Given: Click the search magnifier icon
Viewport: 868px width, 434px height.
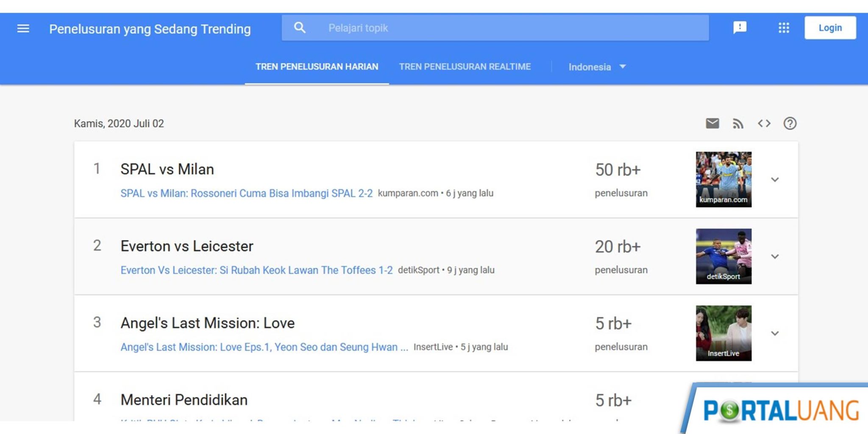Looking at the screenshot, I should click(x=300, y=28).
